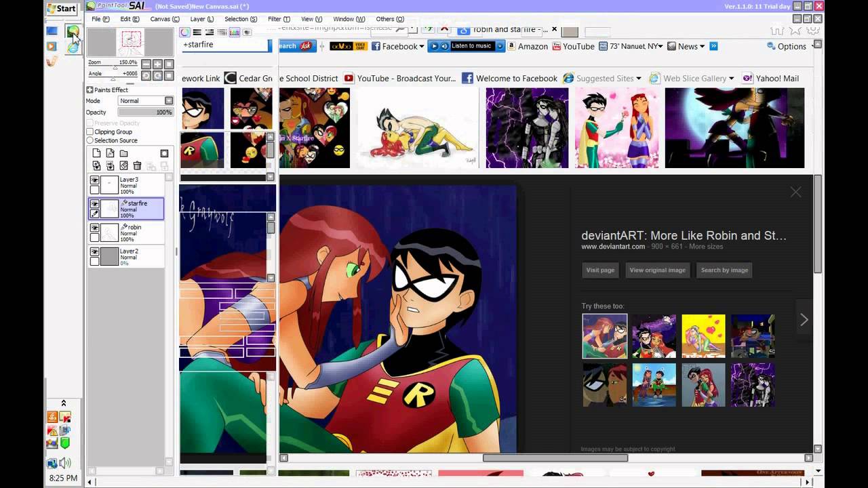Show the scratchpad panel icon
Viewport: 868px width, 488px height.
[x=247, y=32]
